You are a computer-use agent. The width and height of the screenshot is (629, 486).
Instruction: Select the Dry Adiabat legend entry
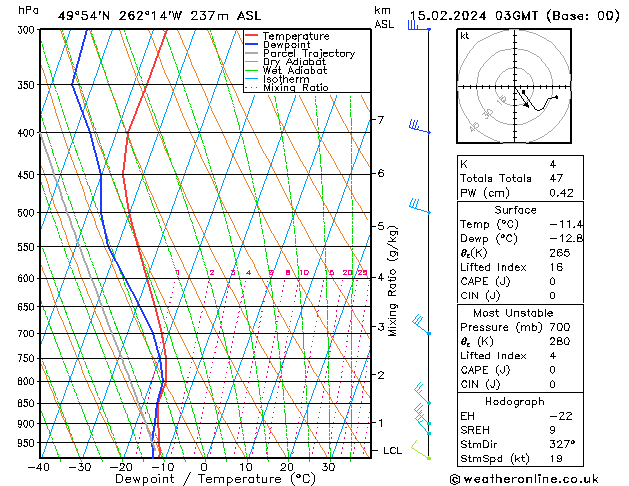[x=294, y=62]
